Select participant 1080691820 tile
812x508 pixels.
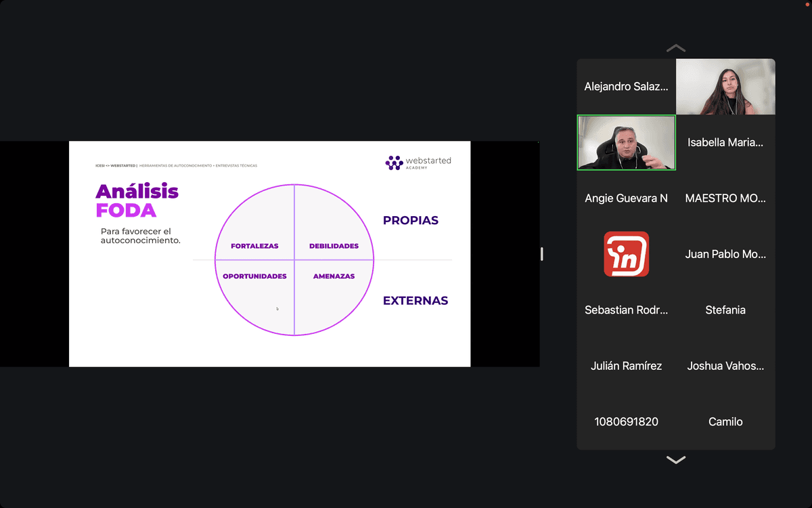(x=626, y=421)
